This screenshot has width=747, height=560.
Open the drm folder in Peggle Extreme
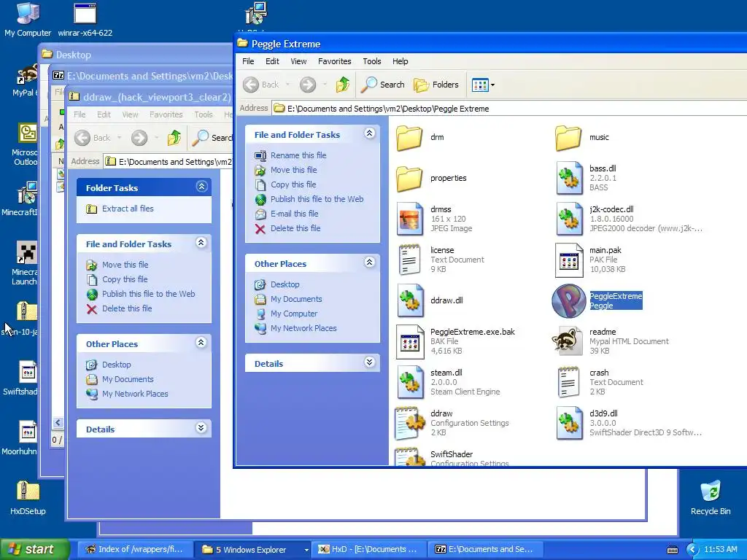point(409,138)
